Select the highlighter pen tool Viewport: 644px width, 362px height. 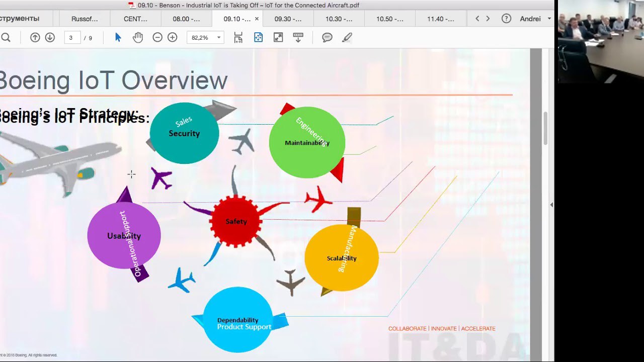[x=347, y=38]
